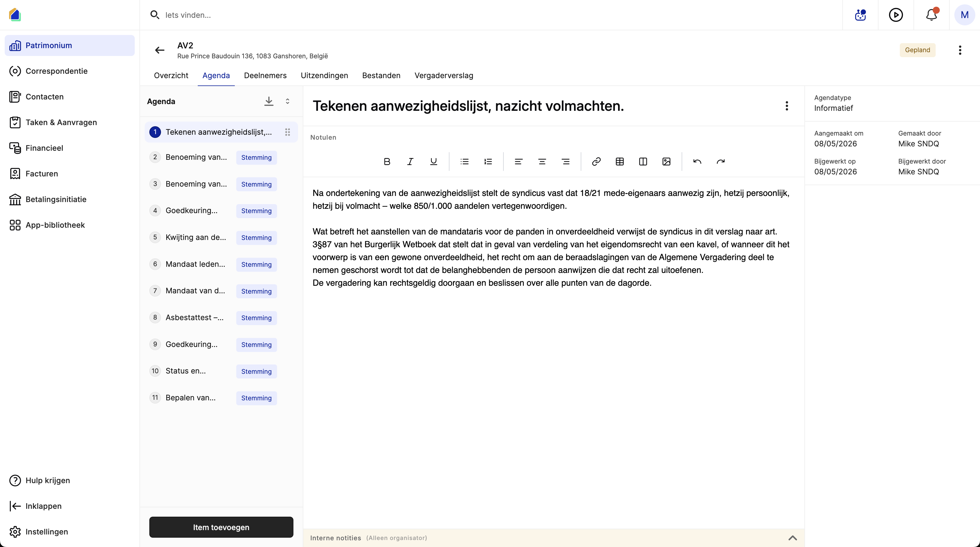
Task: Switch to the Overzicht tab
Action: coord(171,75)
